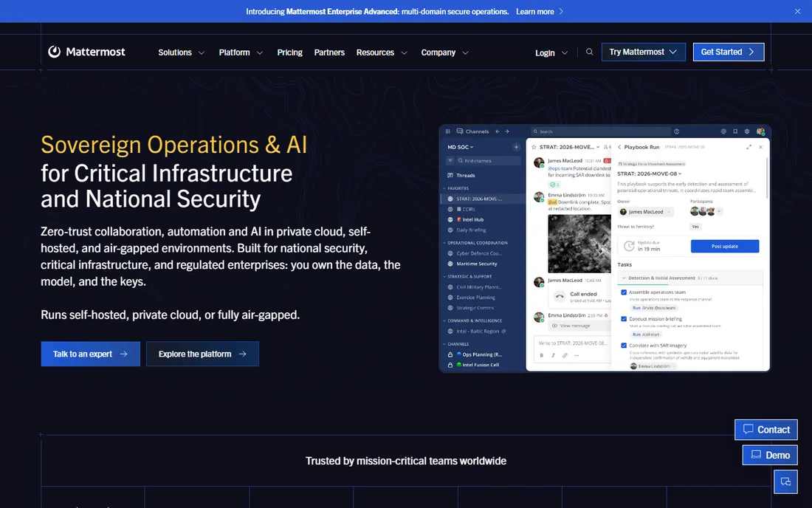This screenshot has width=812, height=508.
Task: Open the floating chat widget icon
Action: 785,481
